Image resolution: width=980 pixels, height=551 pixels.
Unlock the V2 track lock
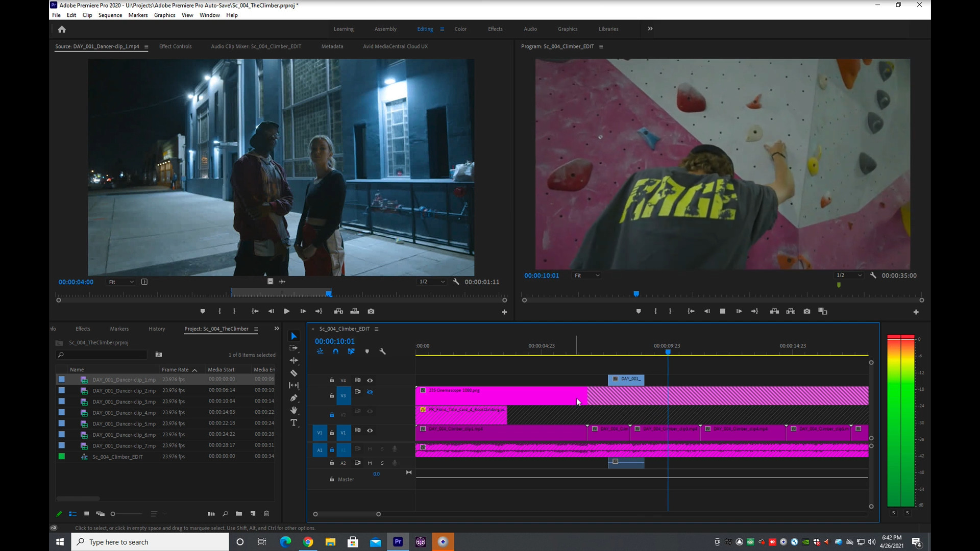tap(332, 415)
